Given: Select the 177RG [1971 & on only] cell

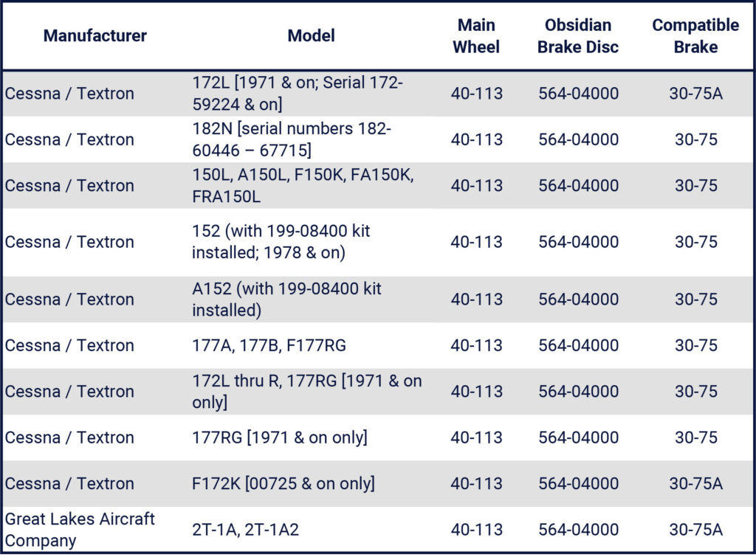Looking at the screenshot, I should pos(280,437).
